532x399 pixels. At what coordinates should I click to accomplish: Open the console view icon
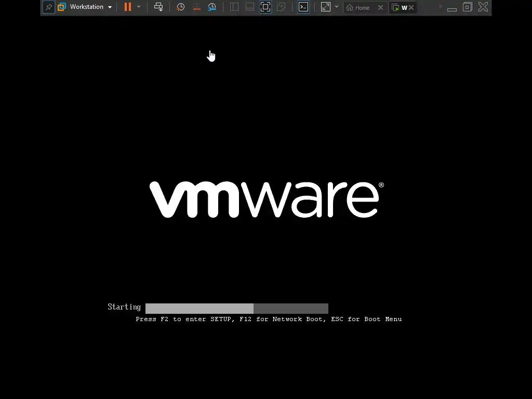[303, 7]
